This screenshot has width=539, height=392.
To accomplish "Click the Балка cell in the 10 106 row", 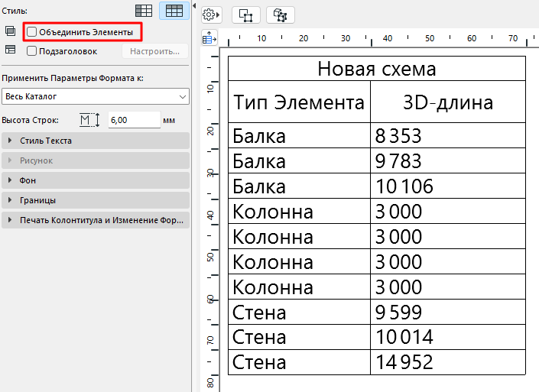I will point(299,186).
